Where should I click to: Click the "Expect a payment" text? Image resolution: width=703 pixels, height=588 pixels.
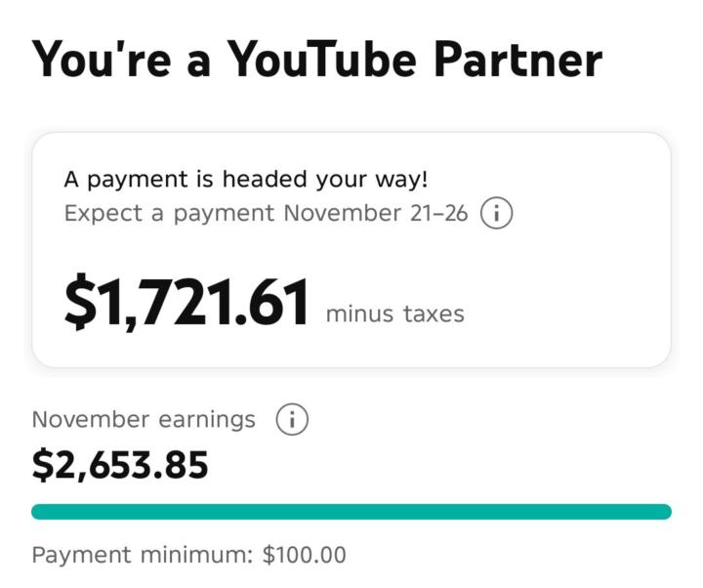pyautogui.click(x=170, y=214)
